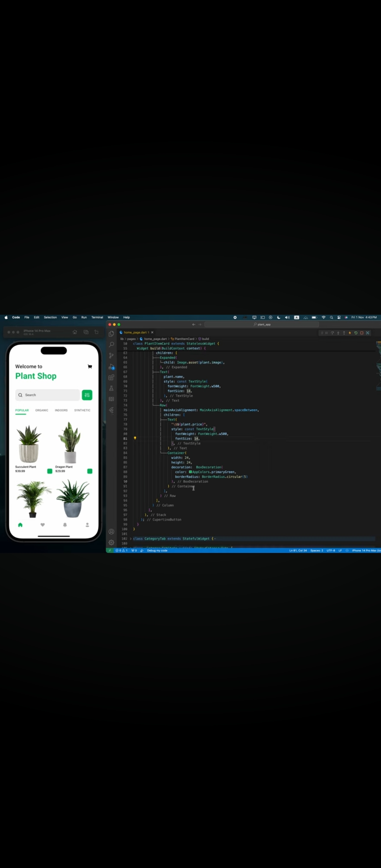381x868 pixels.
Task: Open the Explorer view in VS Code
Action: 111,334
